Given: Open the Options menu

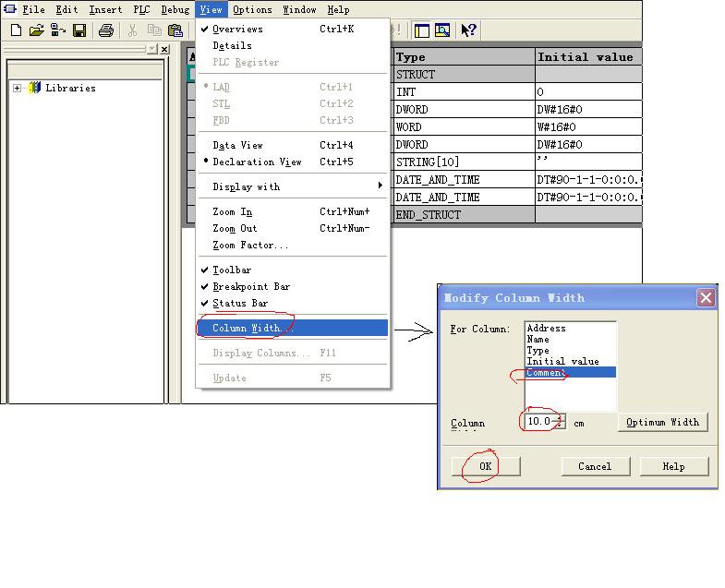Looking at the screenshot, I should click(252, 9).
